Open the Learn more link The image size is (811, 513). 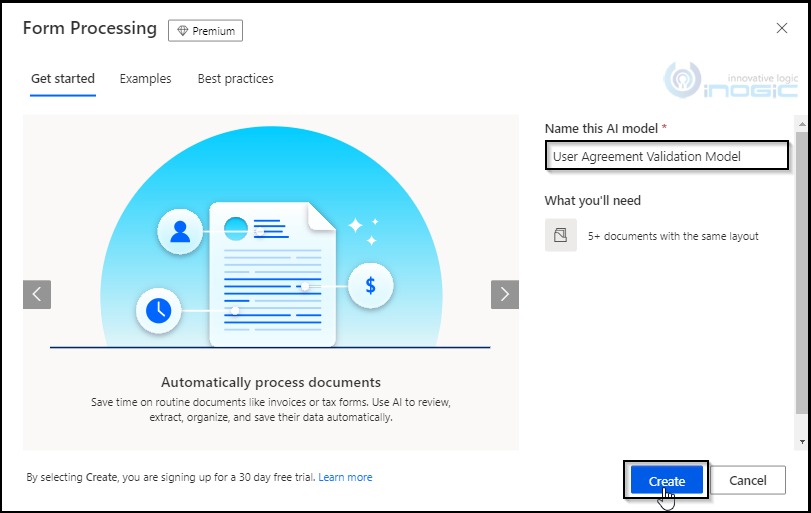click(x=345, y=478)
